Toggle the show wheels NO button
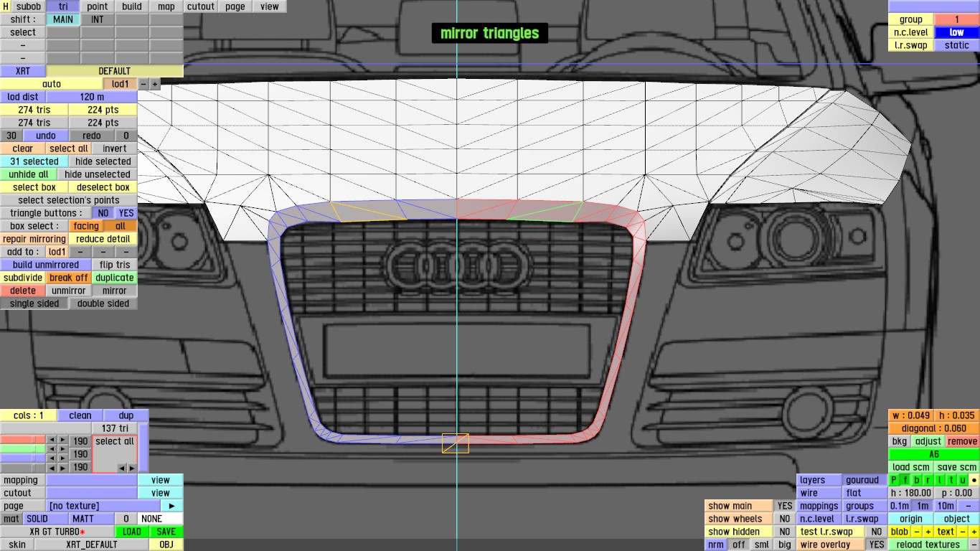The image size is (980, 551). [785, 519]
